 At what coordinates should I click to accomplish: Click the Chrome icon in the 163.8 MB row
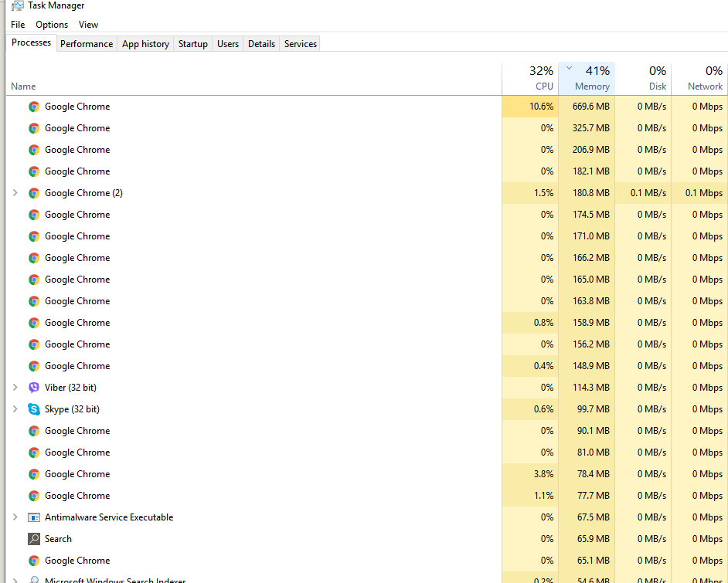33,301
